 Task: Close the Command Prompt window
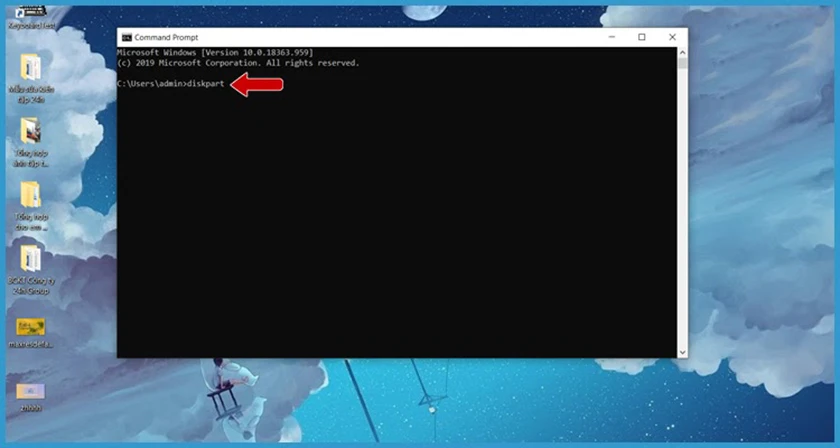[672, 37]
